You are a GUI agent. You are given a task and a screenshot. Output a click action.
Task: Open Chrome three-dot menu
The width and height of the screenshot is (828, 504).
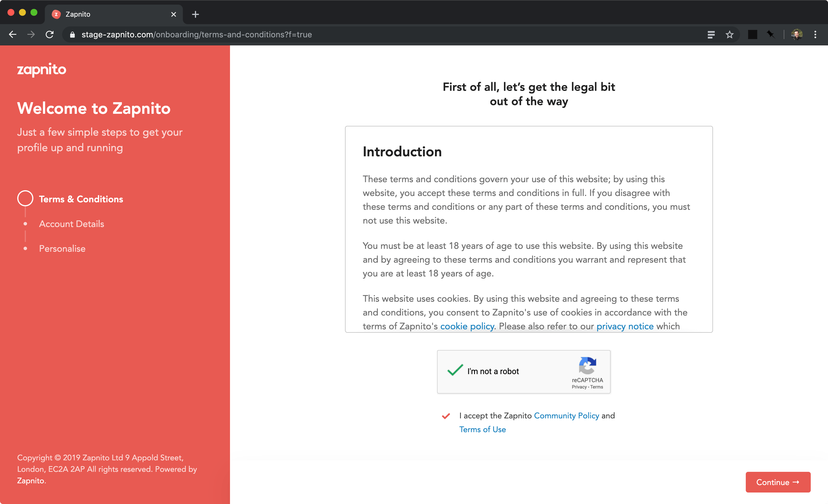click(x=815, y=34)
